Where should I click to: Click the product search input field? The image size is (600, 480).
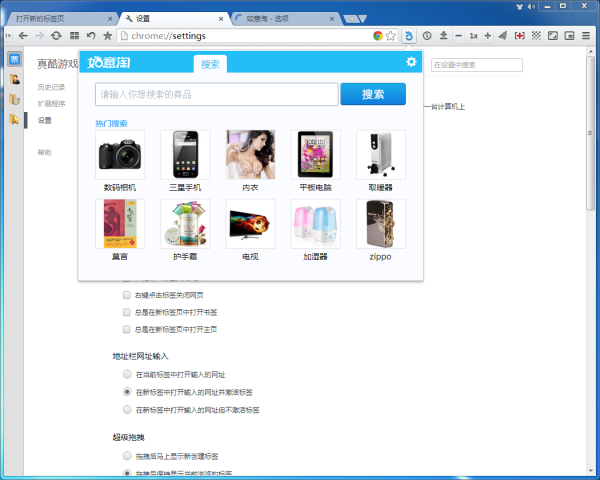pos(217,94)
